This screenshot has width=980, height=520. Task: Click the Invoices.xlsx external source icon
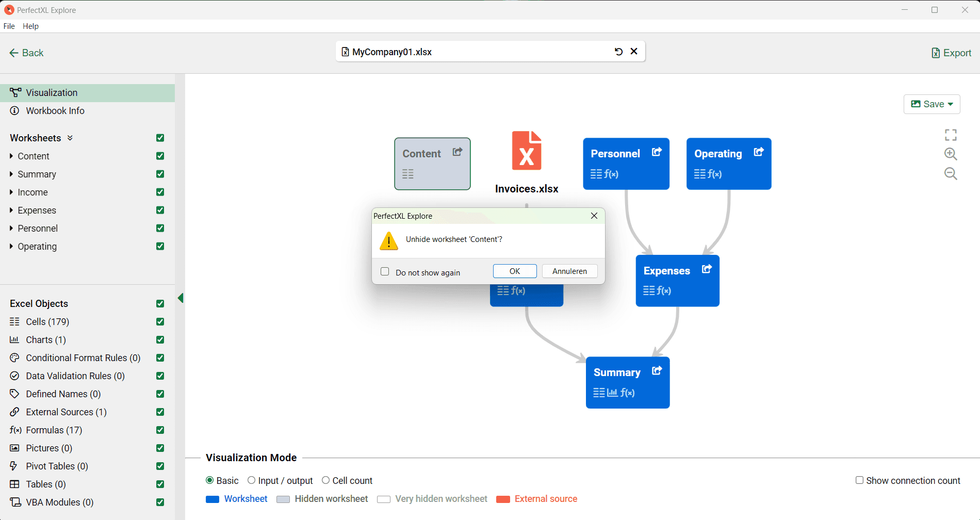[x=526, y=151]
